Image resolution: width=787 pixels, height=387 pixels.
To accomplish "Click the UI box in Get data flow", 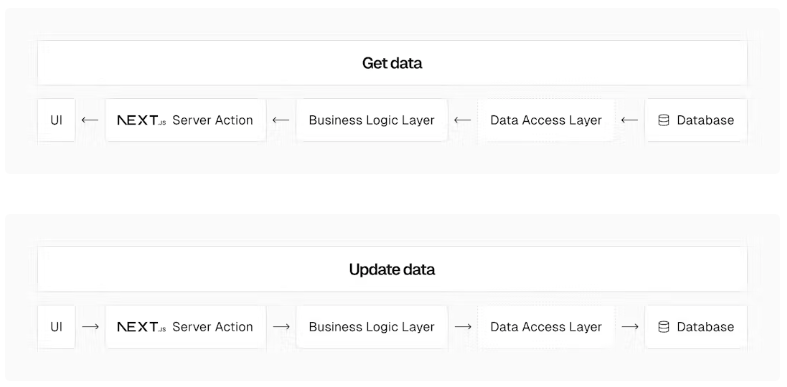I will 56,120.
